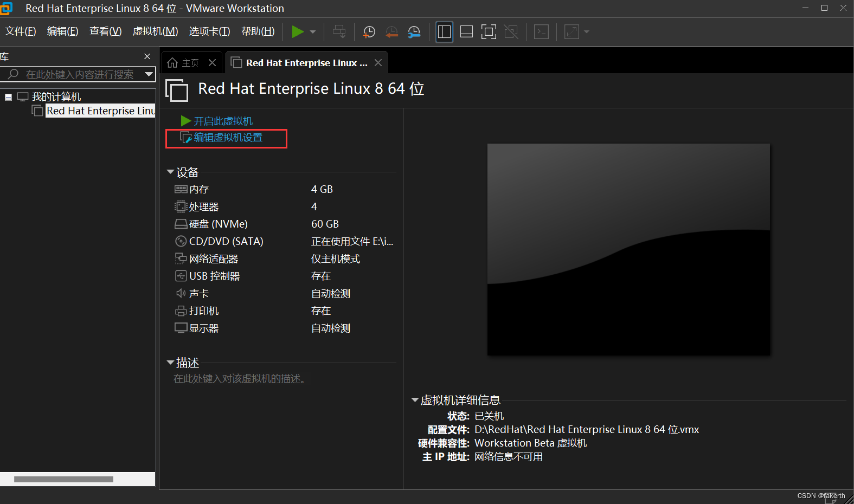
Task: Click the 内存 memory device row
Action: (x=285, y=189)
